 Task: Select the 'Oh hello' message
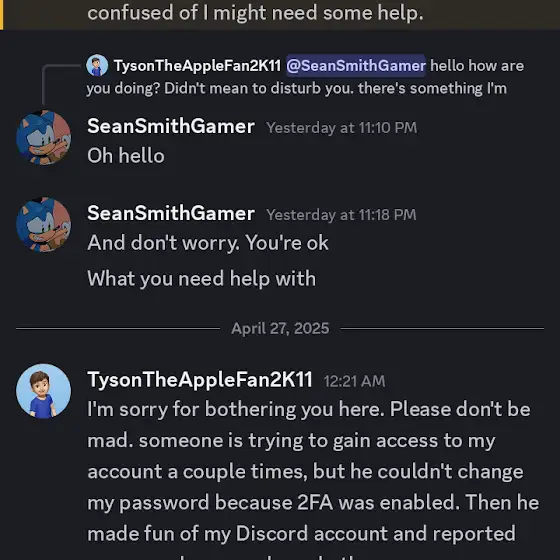click(x=126, y=156)
